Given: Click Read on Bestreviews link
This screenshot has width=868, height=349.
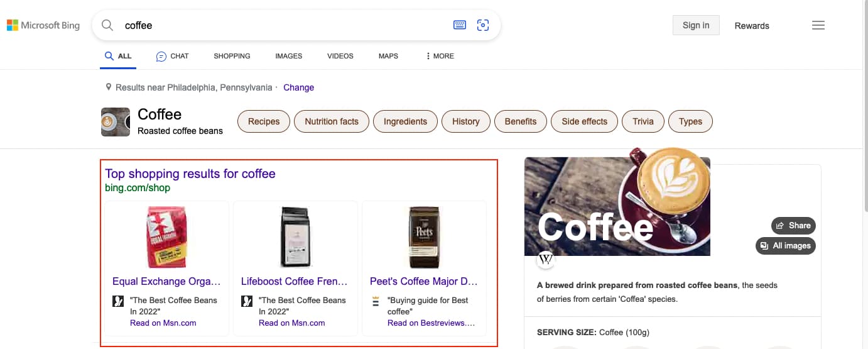Looking at the screenshot, I should coord(431,323).
